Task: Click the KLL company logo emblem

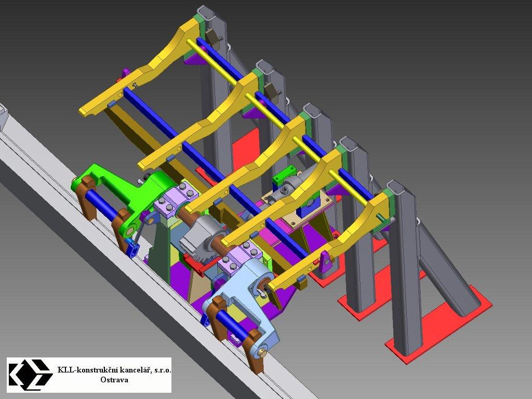Action: coord(31,375)
